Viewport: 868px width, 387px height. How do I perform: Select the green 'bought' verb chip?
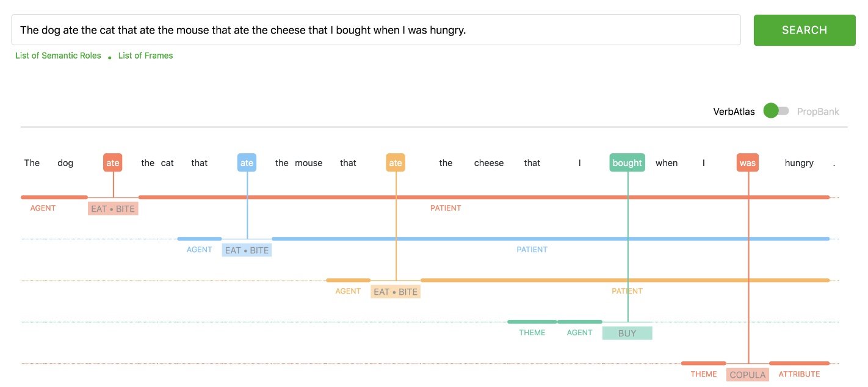[627, 163]
